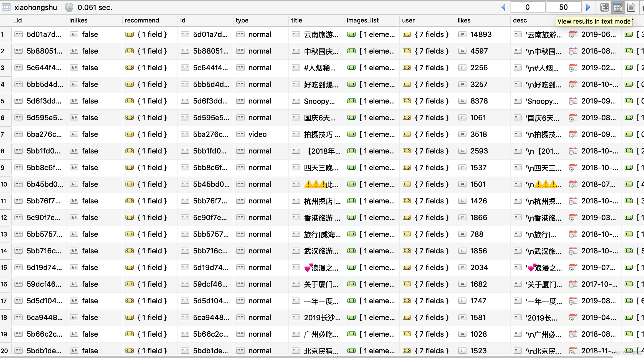Click the array icon in row 2 images_list cell

pos(351,51)
